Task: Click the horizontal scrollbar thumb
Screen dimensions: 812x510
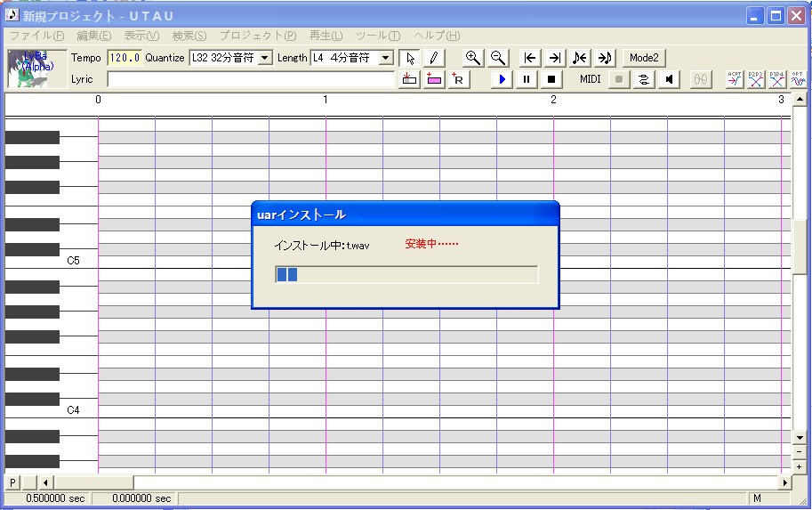Action: pyautogui.click(x=93, y=482)
